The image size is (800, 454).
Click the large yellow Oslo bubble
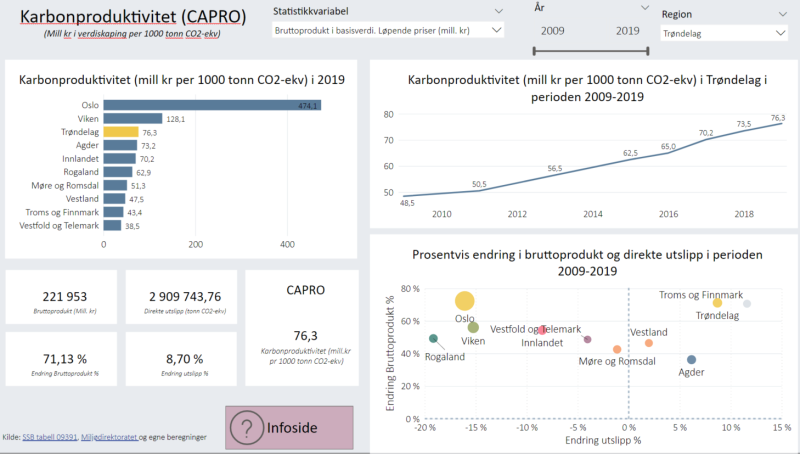464,301
